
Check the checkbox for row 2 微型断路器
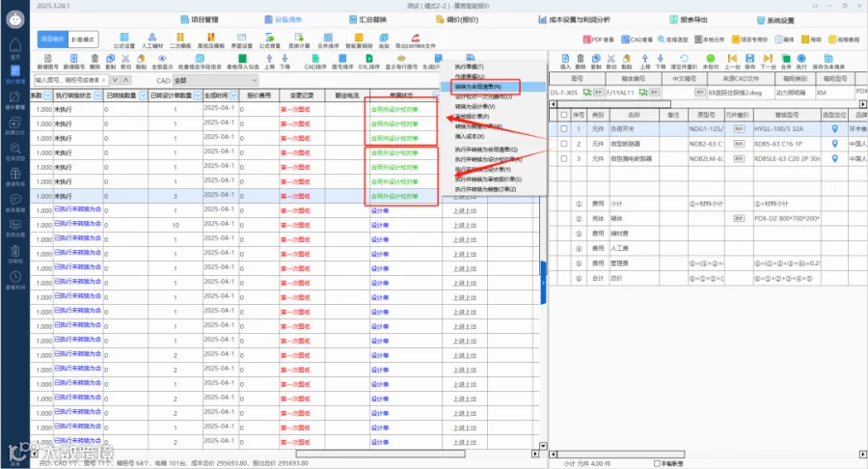(563, 144)
